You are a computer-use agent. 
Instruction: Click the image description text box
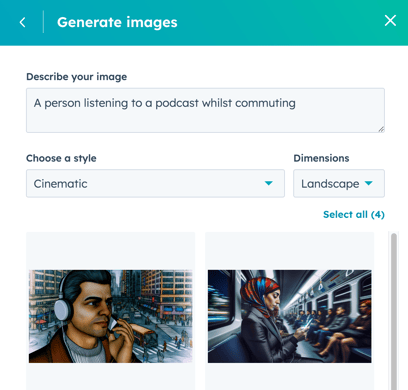coord(205,110)
